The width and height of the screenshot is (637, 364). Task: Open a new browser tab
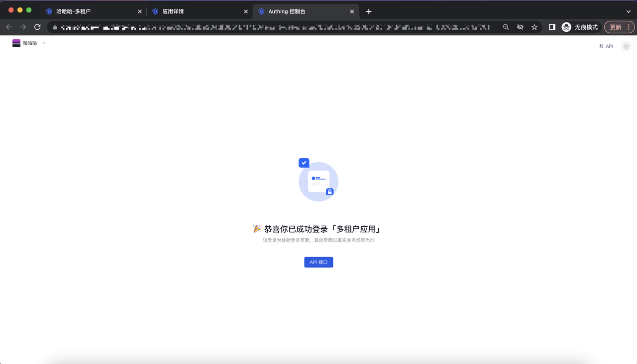click(369, 11)
